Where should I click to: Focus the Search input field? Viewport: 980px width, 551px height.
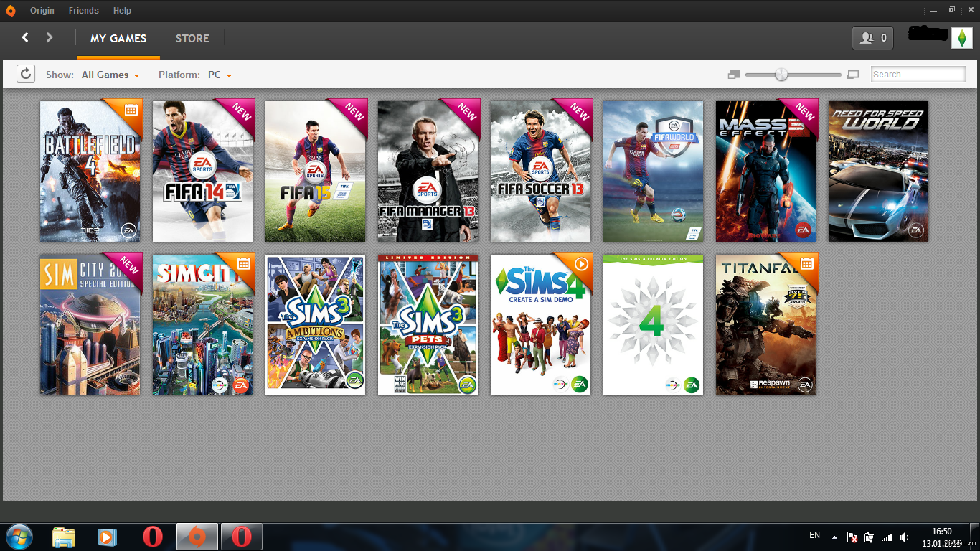[x=918, y=74]
